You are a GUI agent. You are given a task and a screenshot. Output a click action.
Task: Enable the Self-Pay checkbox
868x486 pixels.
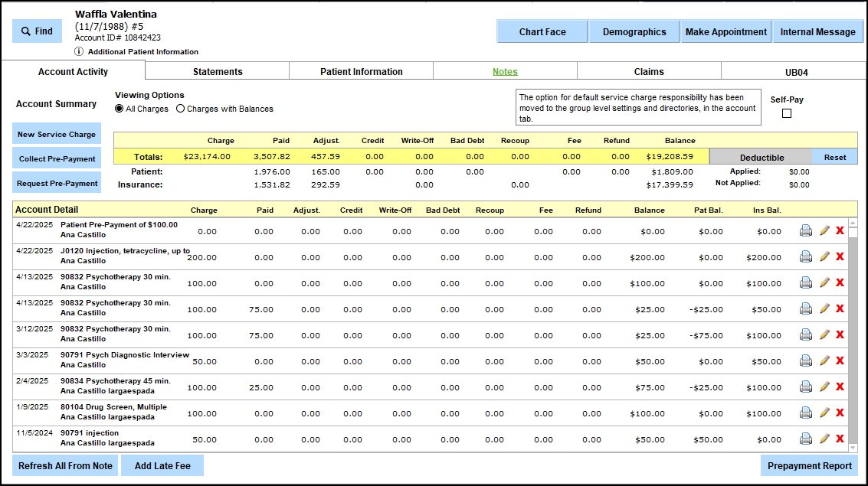coord(787,114)
